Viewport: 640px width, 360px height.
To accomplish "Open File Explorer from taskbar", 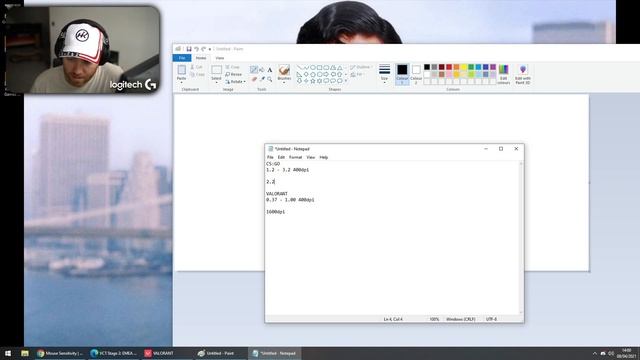I will click(x=25, y=353).
